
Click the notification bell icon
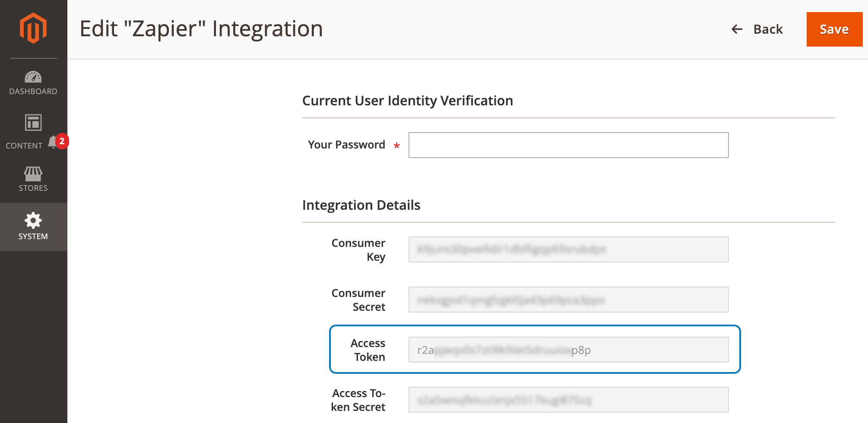tap(52, 141)
